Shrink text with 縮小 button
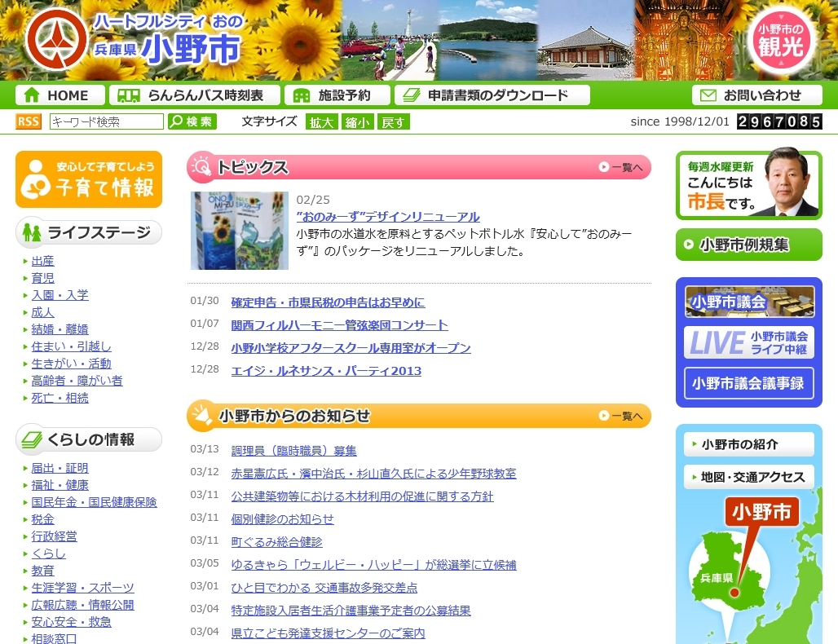Image resolution: width=838 pixels, height=644 pixels. tap(358, 121)
